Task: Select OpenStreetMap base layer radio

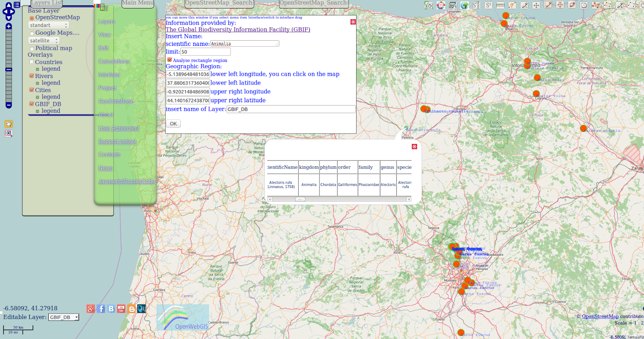Action: (x=32, y=18)
